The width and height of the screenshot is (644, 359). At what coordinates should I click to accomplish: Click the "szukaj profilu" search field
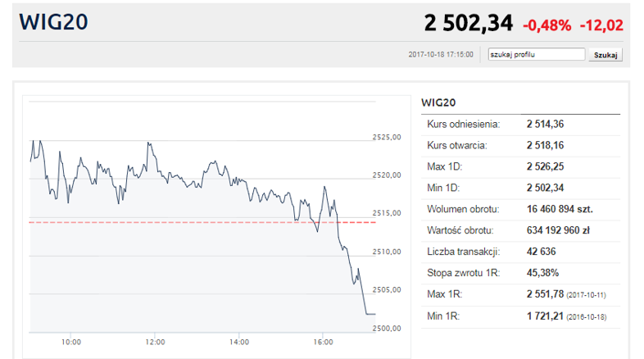536,55
